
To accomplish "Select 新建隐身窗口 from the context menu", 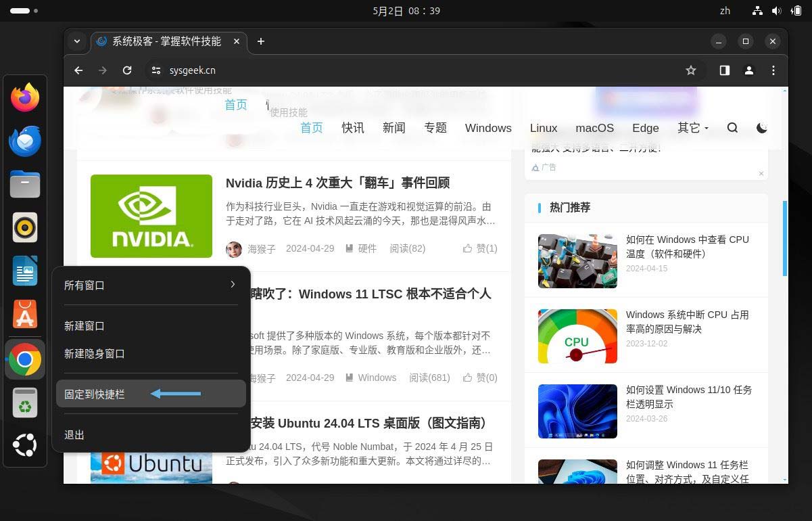I will coord(94,353).
